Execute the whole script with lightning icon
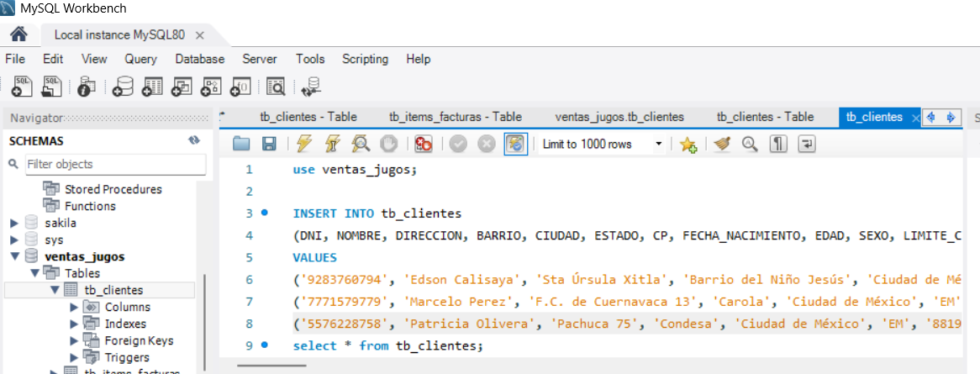Screen dimensions: 980x374 pos(303,145)
